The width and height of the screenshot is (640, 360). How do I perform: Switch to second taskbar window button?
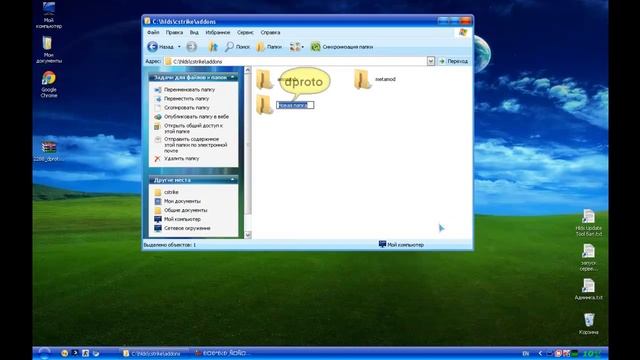point(222,353)
